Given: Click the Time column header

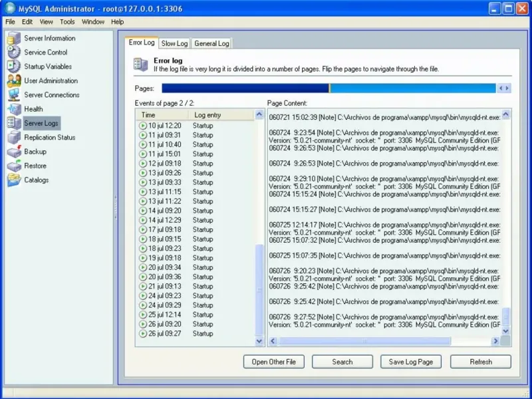Looking at the screenshot, I should point(162,115).
